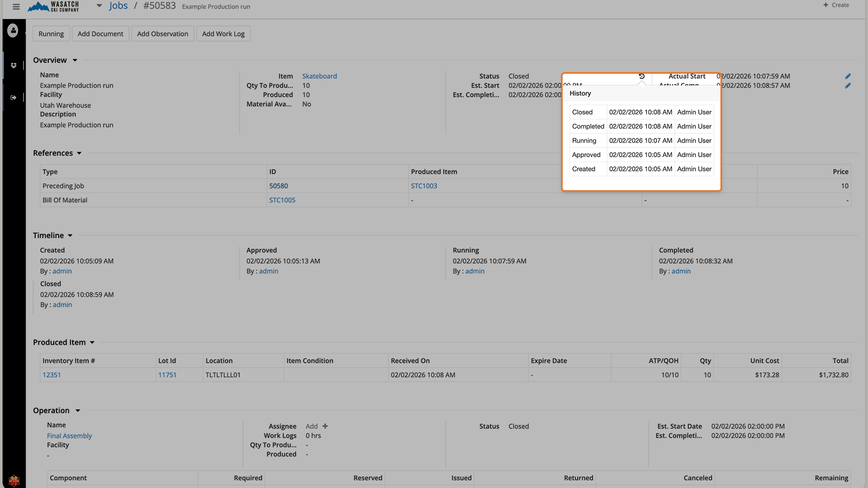Collapse the Overview section
This screenshot has width=868, height=488.
[x=75, y=60]
